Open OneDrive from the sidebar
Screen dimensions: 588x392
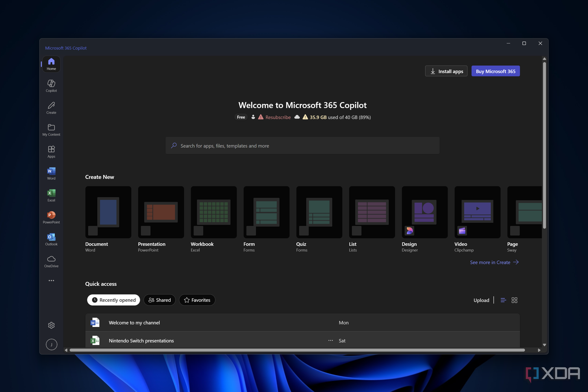(51, 262)
